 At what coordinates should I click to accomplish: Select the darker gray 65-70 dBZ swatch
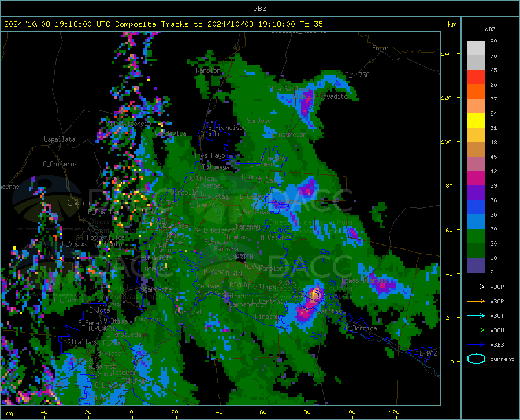point(476,63)
